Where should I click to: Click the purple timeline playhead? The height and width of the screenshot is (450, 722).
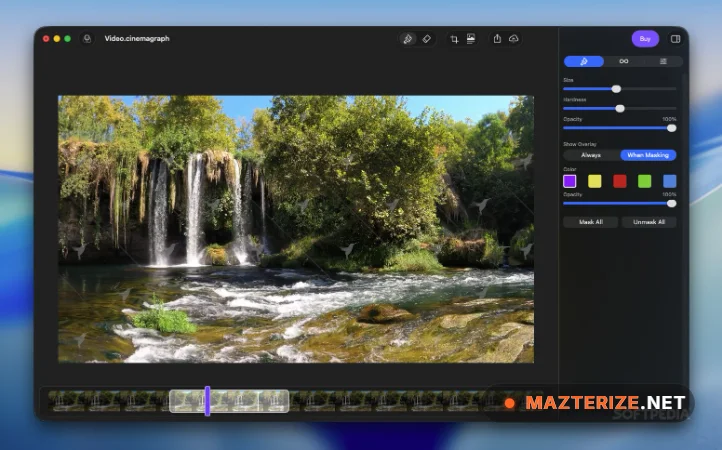tap(207, 401)
